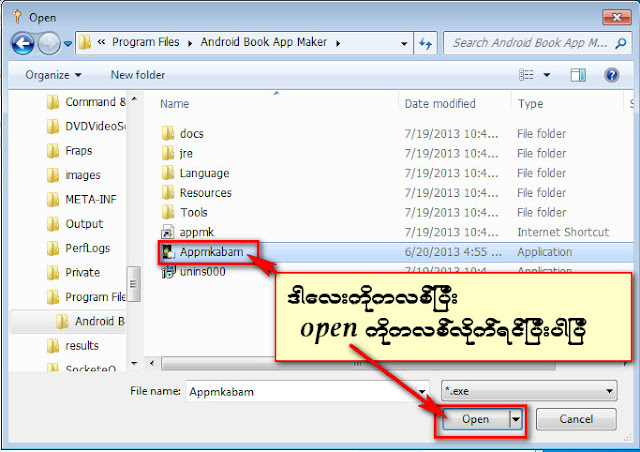Select the docs folder icon
Viewport: 640px width, 452px height.
[168, 134]
